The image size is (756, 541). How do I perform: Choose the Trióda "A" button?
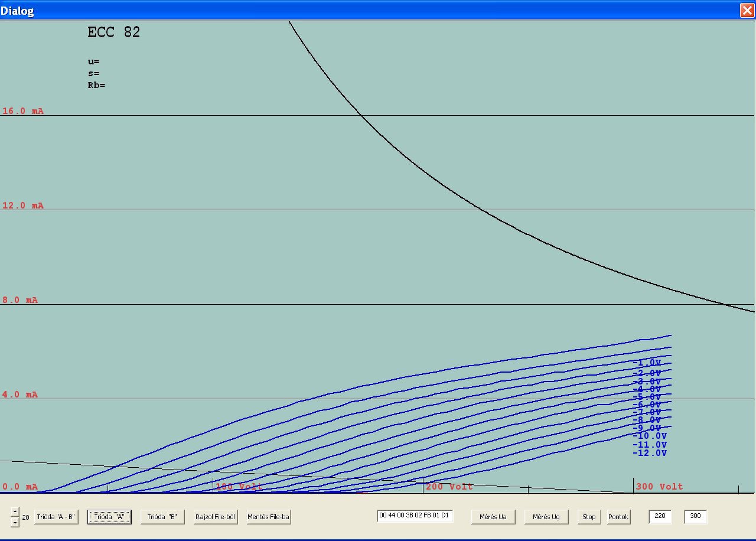109,517
